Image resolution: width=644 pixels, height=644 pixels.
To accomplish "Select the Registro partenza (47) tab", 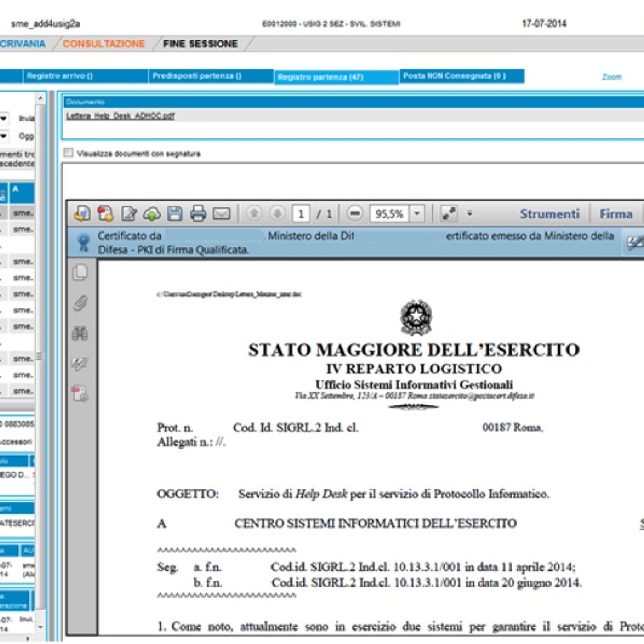I will tap(336, 77).
